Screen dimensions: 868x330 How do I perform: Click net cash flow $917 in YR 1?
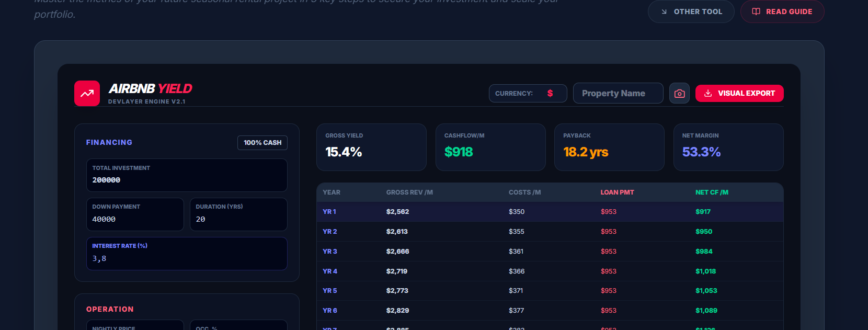click(x=703, y=212)
